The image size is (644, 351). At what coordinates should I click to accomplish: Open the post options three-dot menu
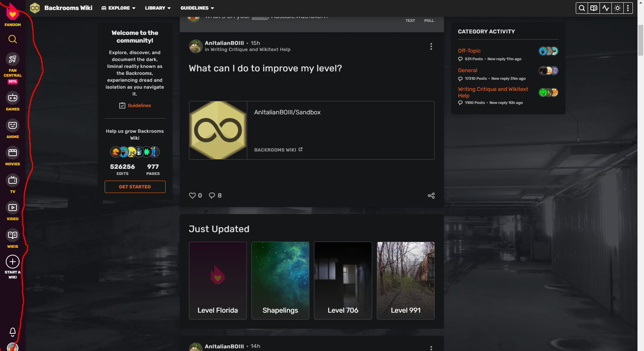[x=431, y=46]
